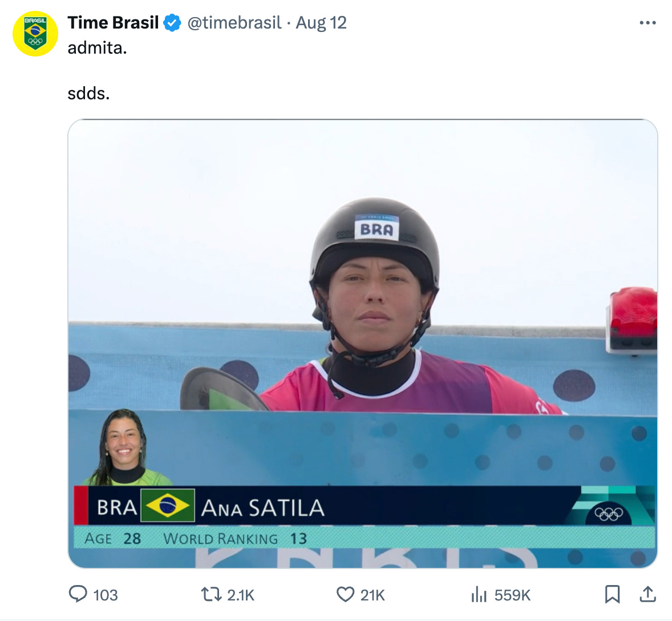Open the three-dot more options menu
The width and height of the screenshot is (672, 621).
(647, 23)
